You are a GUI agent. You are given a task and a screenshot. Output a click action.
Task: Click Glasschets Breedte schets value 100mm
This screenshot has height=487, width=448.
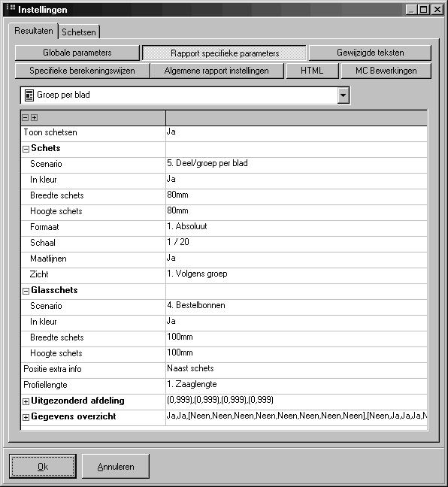coord(180,337)
